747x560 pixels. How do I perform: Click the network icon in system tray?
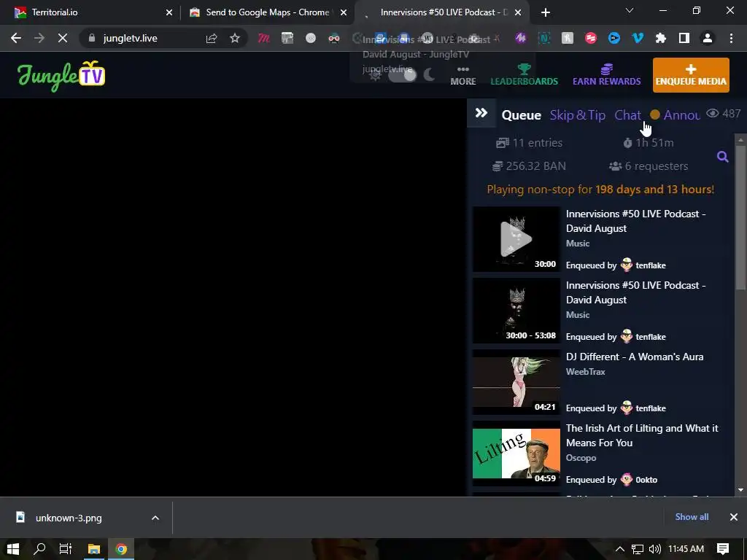638,549
